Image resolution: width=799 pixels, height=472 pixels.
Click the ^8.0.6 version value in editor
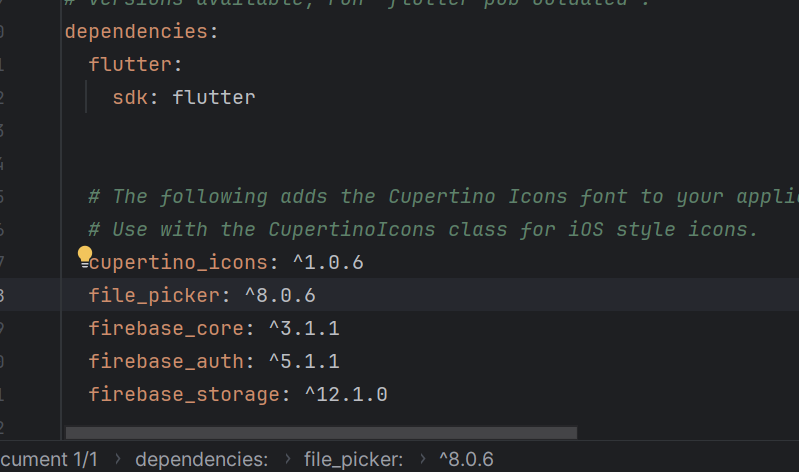click(x=280, y=296)
